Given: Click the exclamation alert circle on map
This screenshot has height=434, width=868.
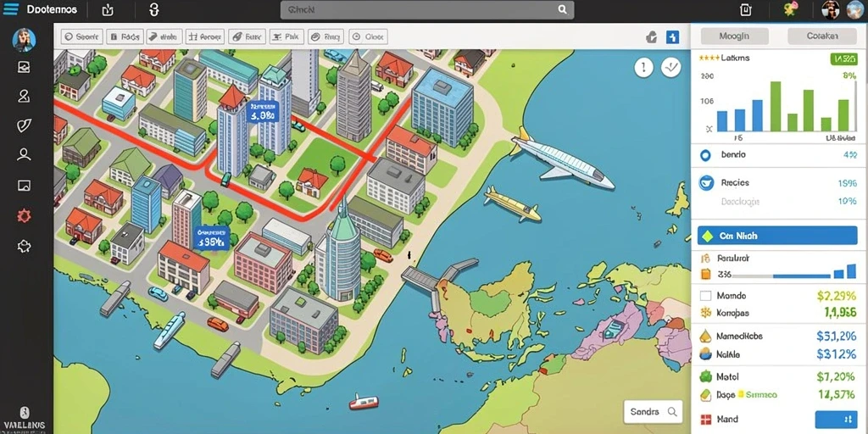Looking at the screenshot, I should pyautogui.click(x=643, y=68).
